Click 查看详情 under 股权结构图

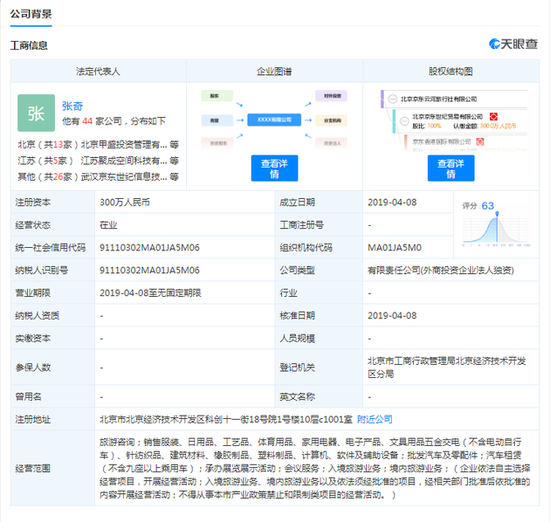[x=451, y=168]
